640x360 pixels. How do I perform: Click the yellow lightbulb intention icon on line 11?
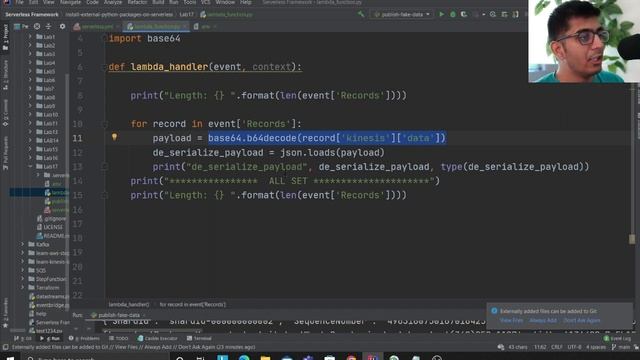(114, 137)
